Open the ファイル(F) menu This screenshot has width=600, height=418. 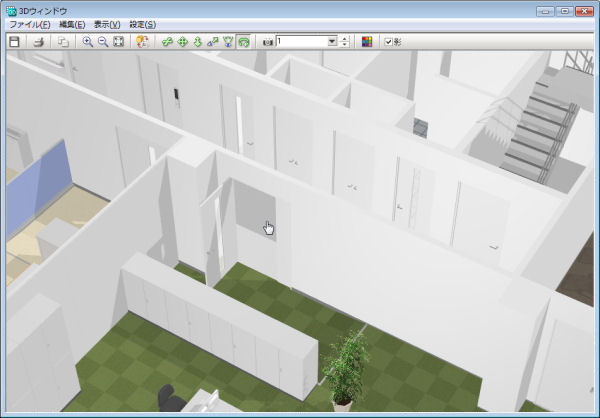coord(29,23)
